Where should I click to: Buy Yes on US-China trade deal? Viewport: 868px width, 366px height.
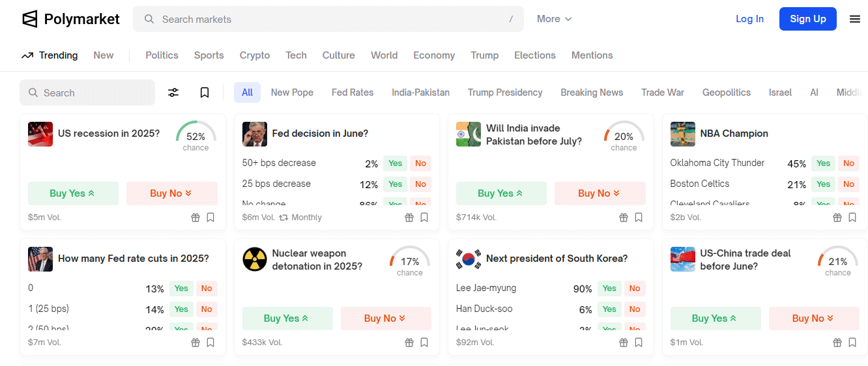click(x=716, y=318)
